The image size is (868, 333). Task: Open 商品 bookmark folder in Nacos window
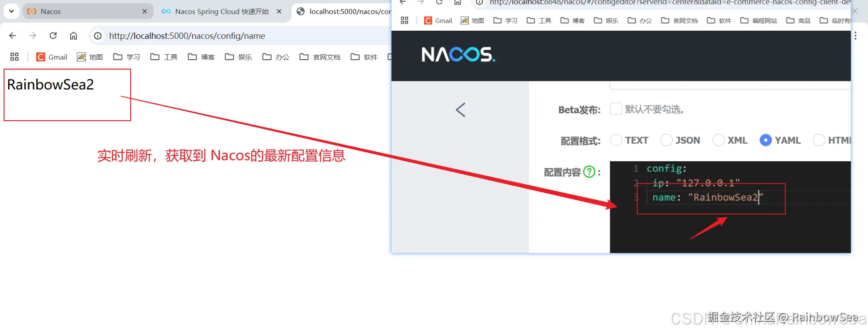pyautogui.click(x=798, y=20)
